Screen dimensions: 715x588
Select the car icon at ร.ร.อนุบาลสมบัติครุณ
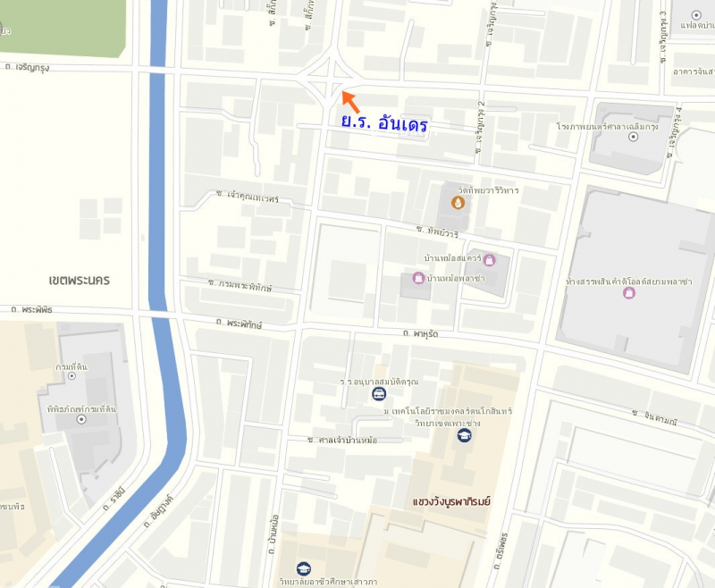tap(379, 394)
